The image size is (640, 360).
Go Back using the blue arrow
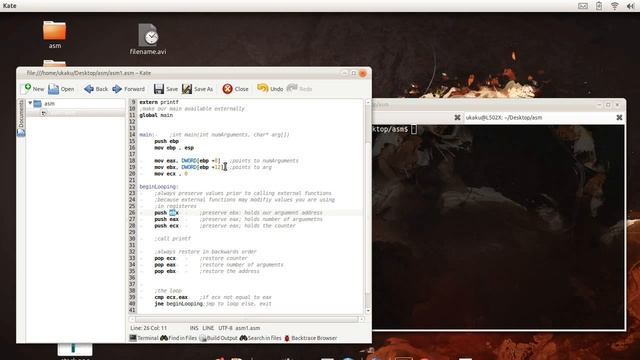pos(96,89)
